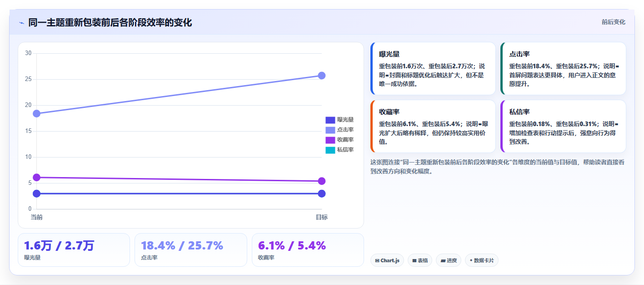Click the 私信率 legend label text
The height and width of the screenshot is (285, 644).
[x=345, y=150]
